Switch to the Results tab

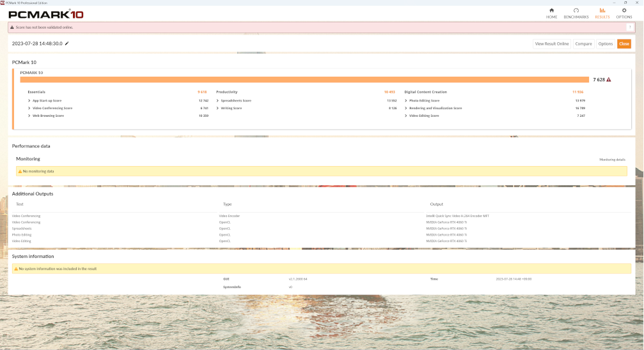pos(602,13)
